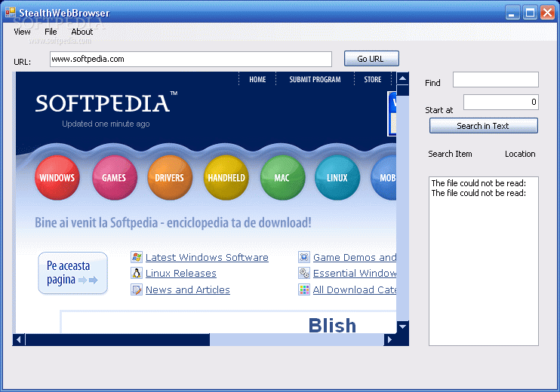Click the vertical scrollbar thumb

(402, 90)
